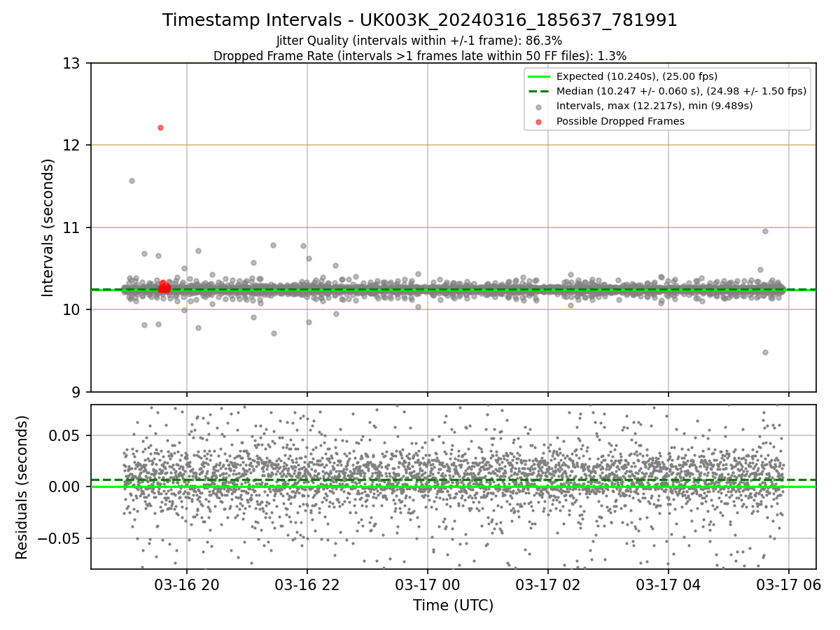Click the solid green line sample in legend

pos(538,77)
